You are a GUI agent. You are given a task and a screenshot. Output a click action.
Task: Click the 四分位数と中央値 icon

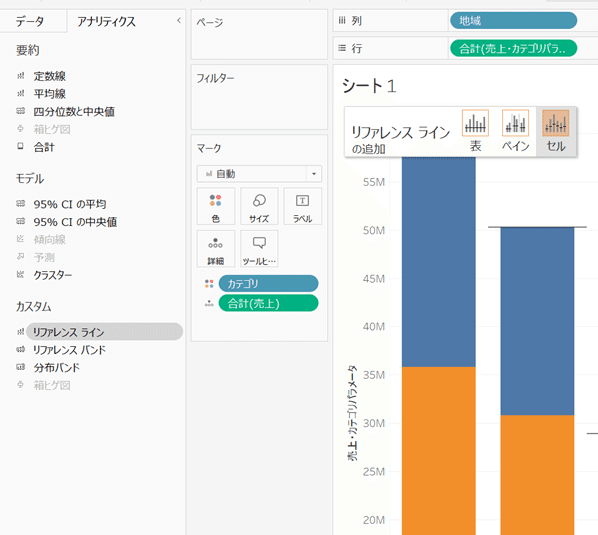coord(21,111)
